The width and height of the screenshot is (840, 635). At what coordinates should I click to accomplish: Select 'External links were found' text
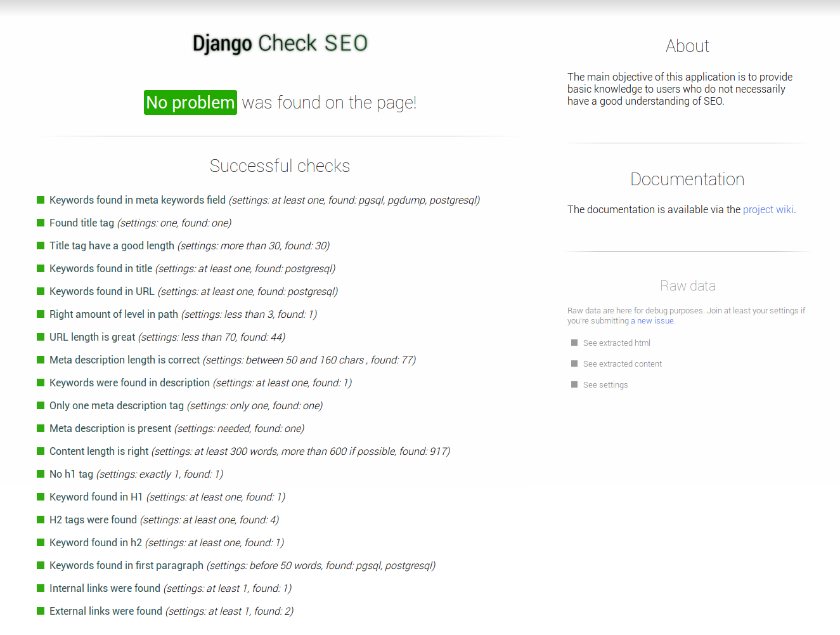point(106,611)
